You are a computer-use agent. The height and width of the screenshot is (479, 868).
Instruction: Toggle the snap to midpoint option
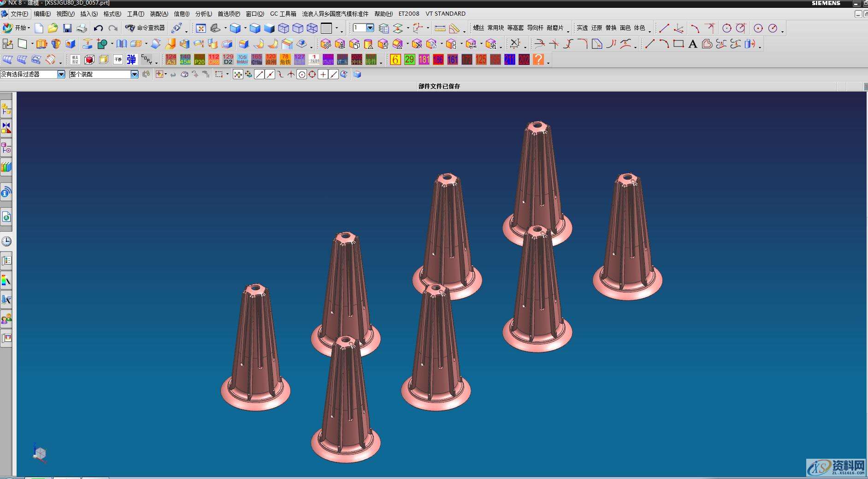(270, 74)
